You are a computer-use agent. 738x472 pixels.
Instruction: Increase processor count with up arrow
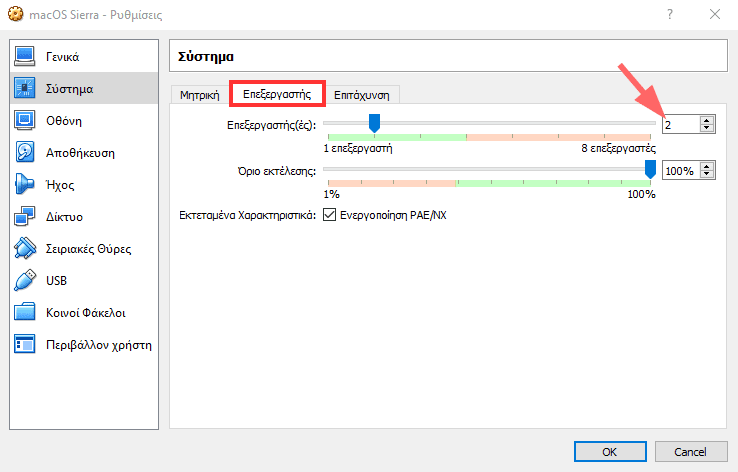point(706,120)
